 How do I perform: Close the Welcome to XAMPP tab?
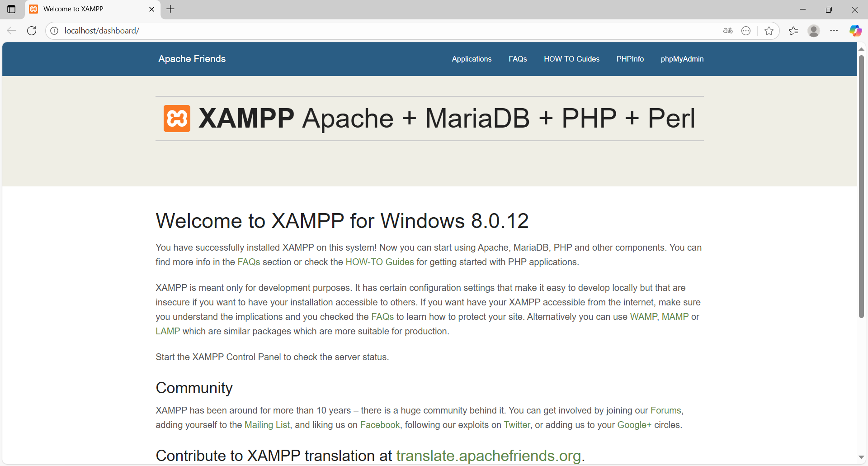coord(151,9)
